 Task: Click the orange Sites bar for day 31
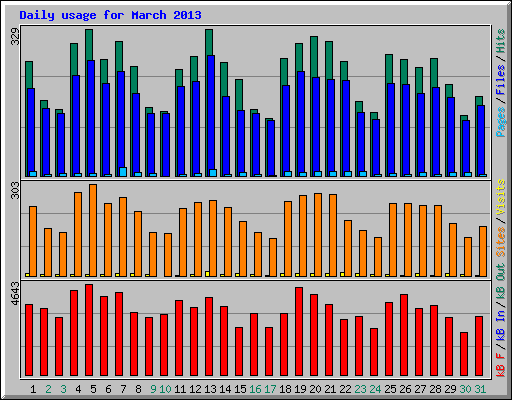click(x=483, y=251)
